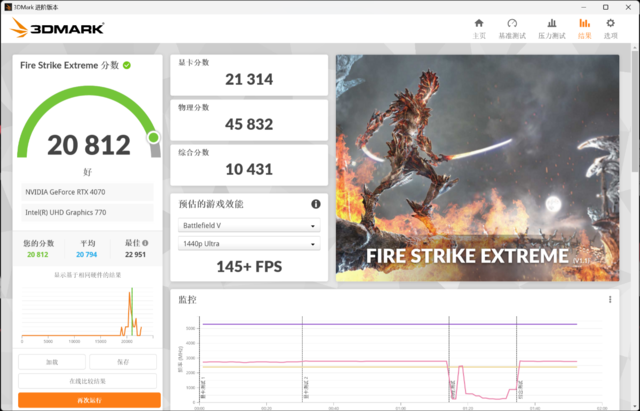Click the 145+ FPS estimate
The image size is (640, 411).
click(x=249, y=267)
